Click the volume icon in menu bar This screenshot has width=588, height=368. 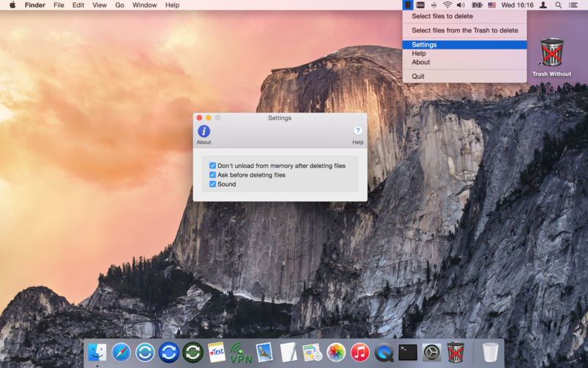[461, 5]
